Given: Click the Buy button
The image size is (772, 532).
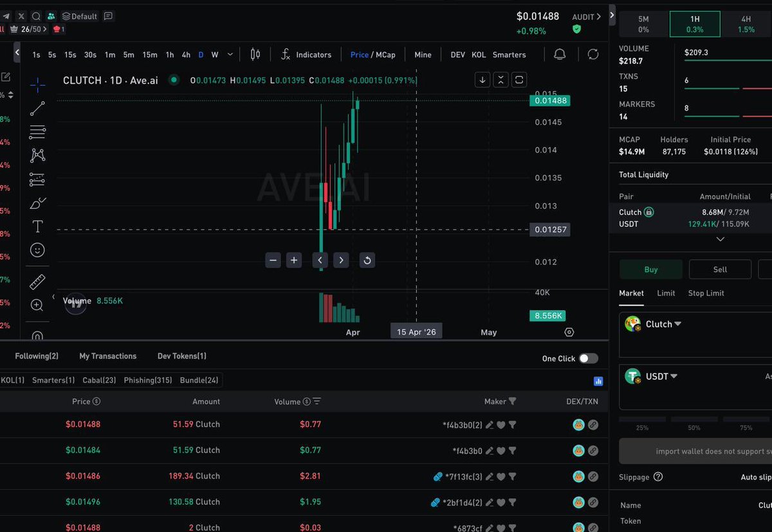Looking at the screenshot, I should 651,270.
